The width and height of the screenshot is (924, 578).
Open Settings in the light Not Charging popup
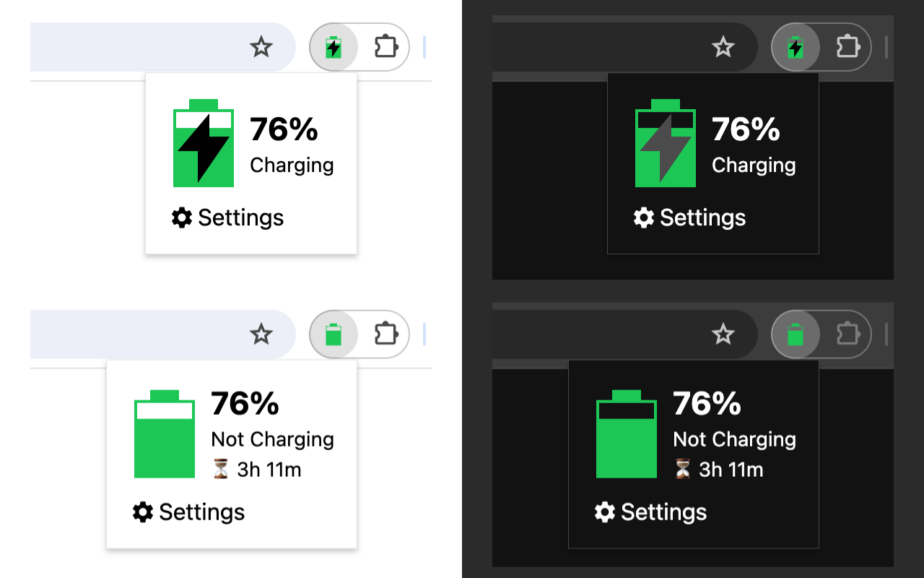(x=189, y=512)
